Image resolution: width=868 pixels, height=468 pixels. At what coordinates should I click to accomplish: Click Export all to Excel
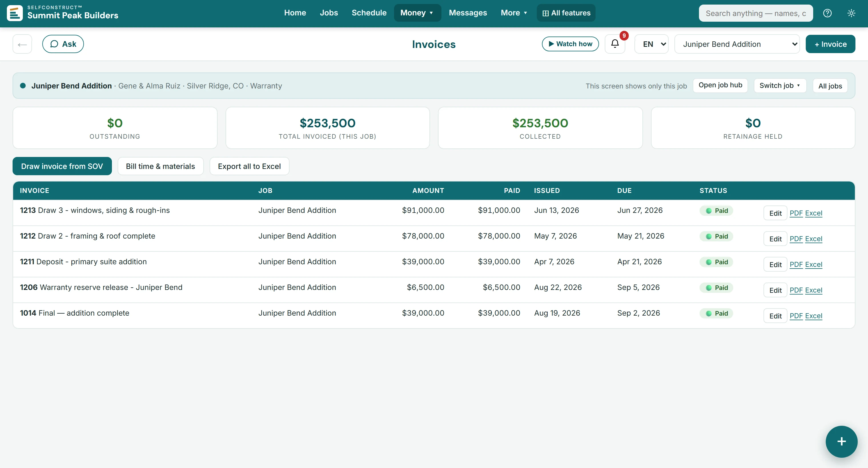click(x=249, y=166)
